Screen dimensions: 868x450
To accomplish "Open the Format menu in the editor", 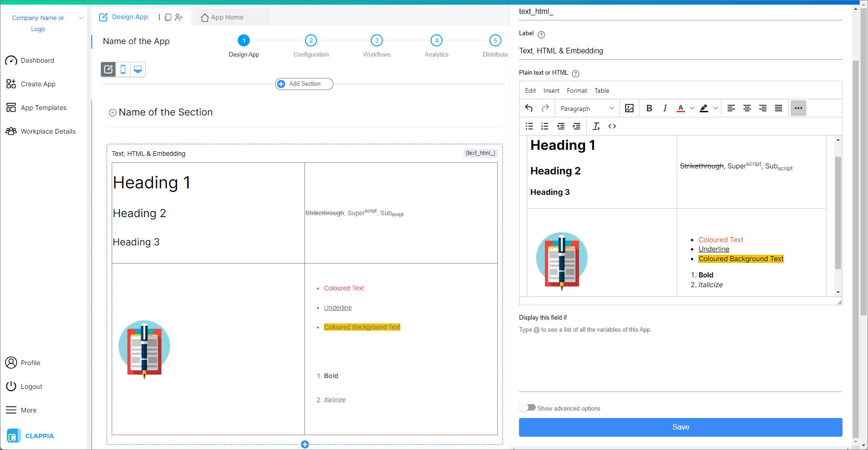I will click(x=577, y=90).
